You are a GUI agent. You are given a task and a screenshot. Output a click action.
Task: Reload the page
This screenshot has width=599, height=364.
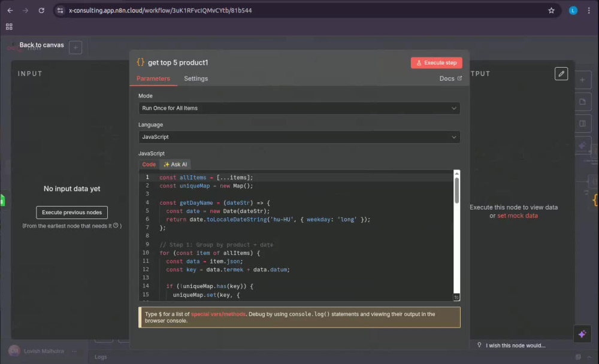click(41, 11)
